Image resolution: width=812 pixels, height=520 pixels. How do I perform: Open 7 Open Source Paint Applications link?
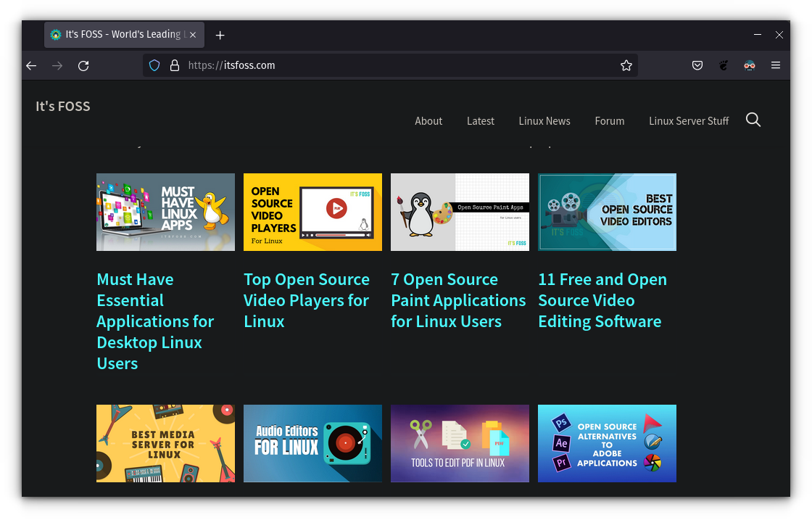tap(458, 300)
